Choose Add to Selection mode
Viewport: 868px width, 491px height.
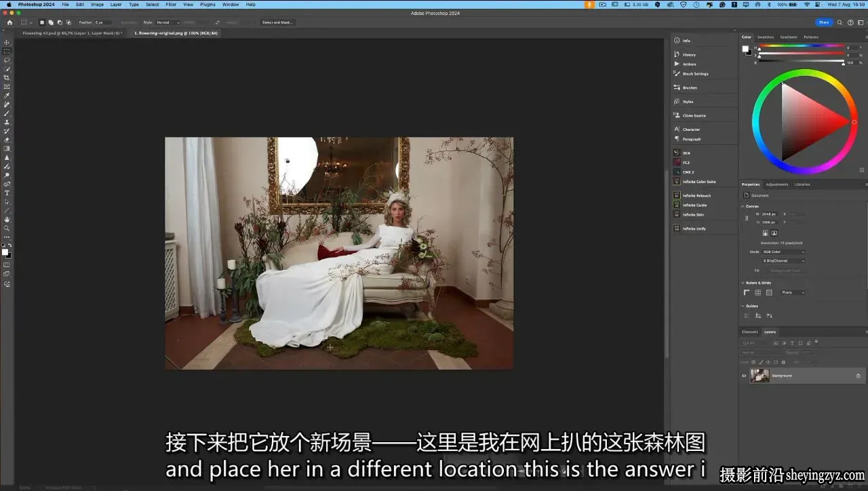pyautogui.click(x=51, y=22)
